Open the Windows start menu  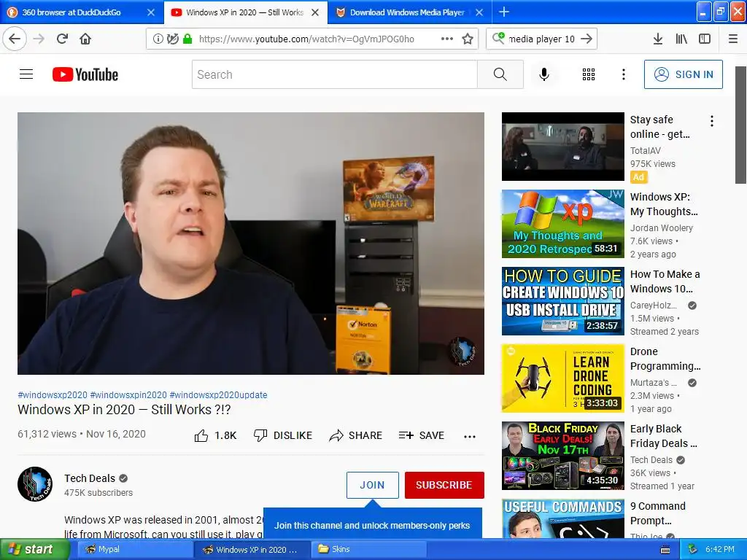point(35,549)
